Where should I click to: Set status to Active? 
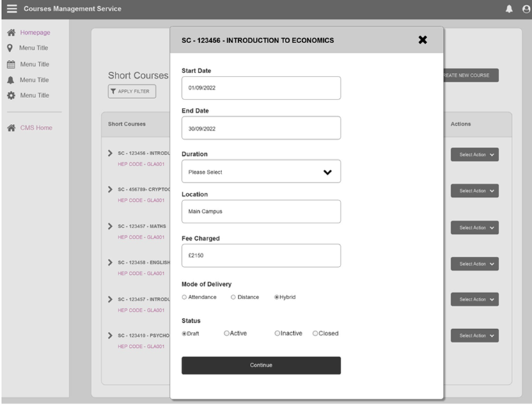[x=227, y=333]
